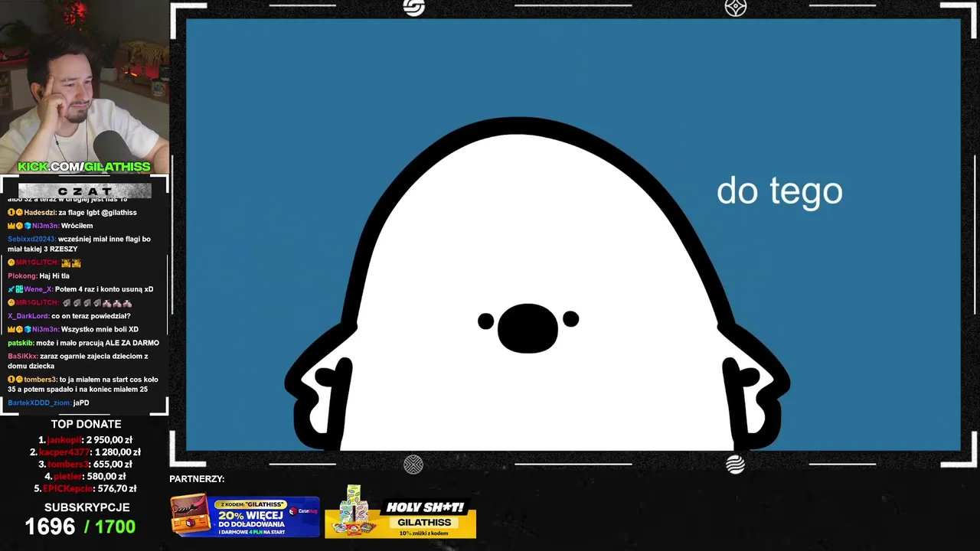The height and width of the screenshot is (551, 980).
Task: Click the sword badge beside Wene_X
Action: pos(11,289)
